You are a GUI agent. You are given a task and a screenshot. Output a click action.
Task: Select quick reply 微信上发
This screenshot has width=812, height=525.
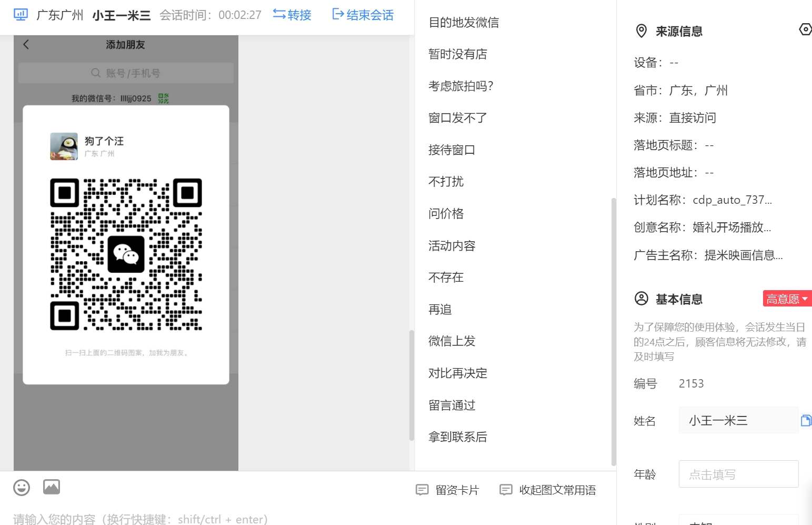[x=452, y=341]
